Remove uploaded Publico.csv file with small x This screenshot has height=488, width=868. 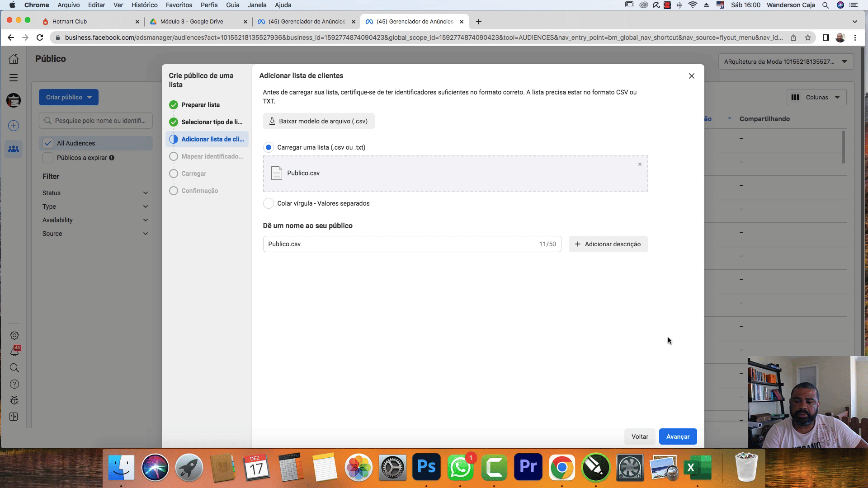point(640,164)
